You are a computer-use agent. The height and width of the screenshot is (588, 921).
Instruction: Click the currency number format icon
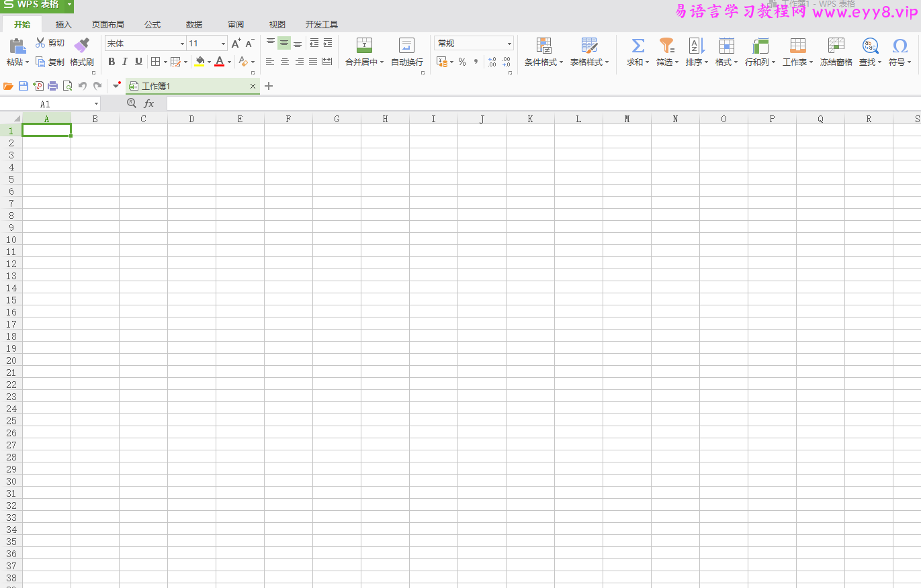441,62
